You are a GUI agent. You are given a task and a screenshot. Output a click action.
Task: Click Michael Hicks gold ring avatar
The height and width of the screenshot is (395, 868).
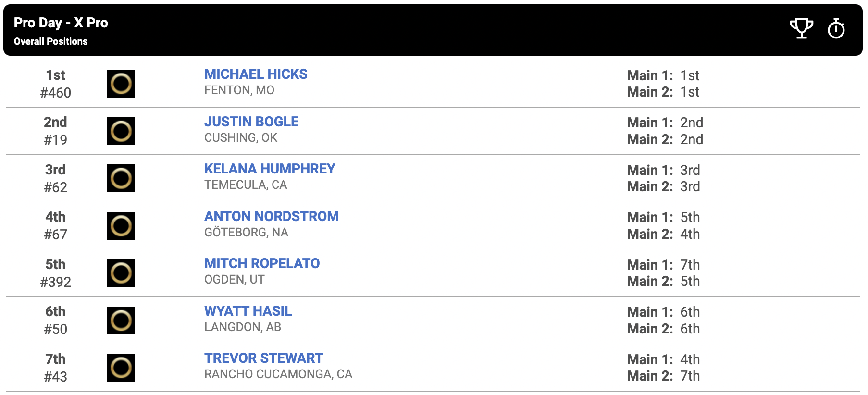point(121,84)
